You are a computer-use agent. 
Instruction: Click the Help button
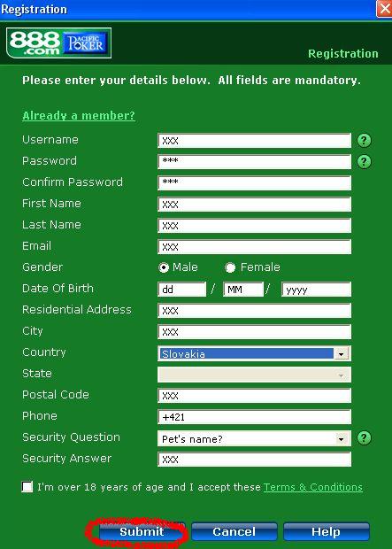tap(327, 532)
